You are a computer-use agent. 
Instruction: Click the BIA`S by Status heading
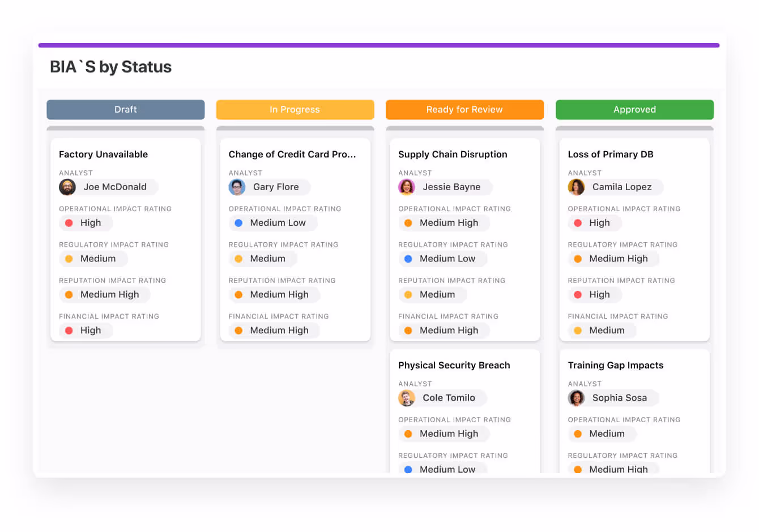(x=111, y=67)
